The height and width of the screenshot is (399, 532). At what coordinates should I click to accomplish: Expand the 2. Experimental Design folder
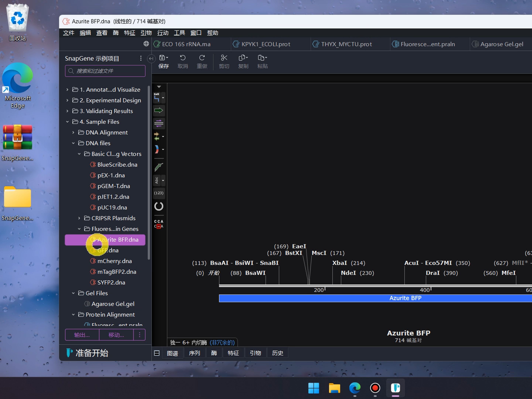[x=67, y=100]
